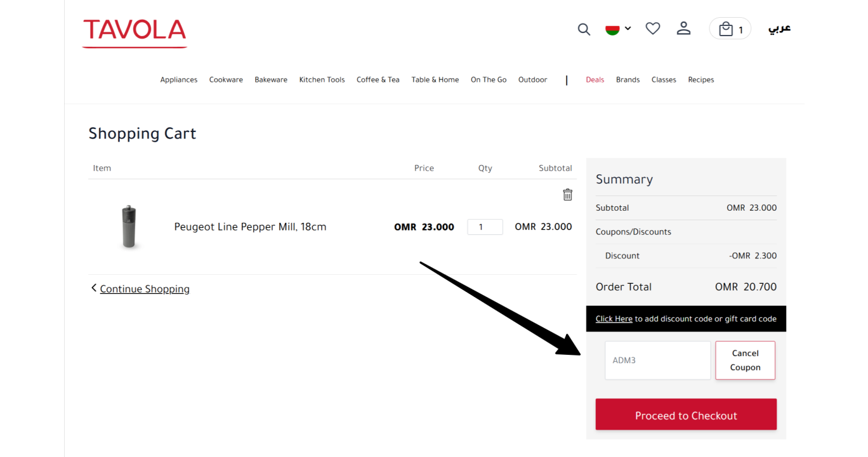The height and width of the screenshot is (457, 868).
Task: Click the Peugeot pepper mill thumbnail
Action: (129, 227)
